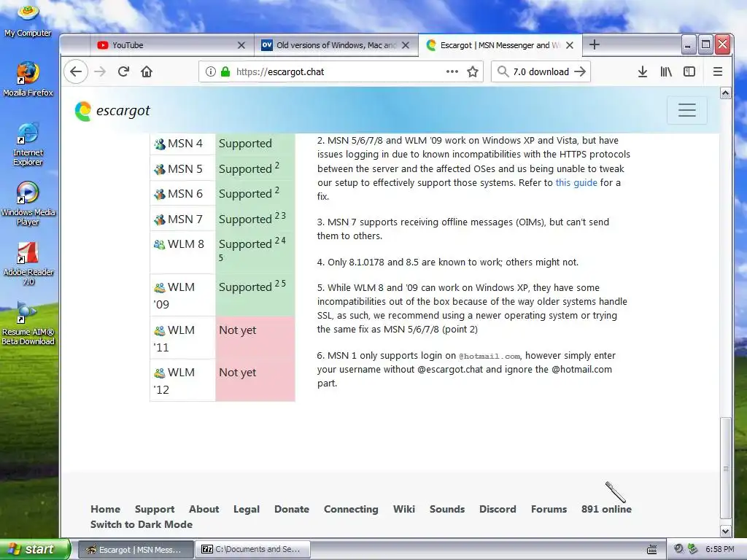Switch to the YouTube tab
Image resolution: width=747 pixels, height=560 pixels.
point(171,45)
